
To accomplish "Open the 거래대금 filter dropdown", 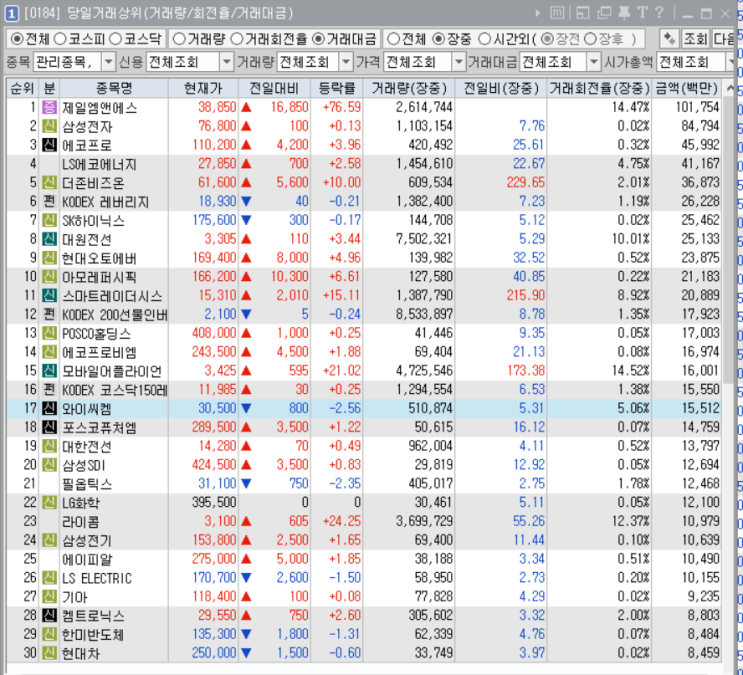I will coord(594,62).
